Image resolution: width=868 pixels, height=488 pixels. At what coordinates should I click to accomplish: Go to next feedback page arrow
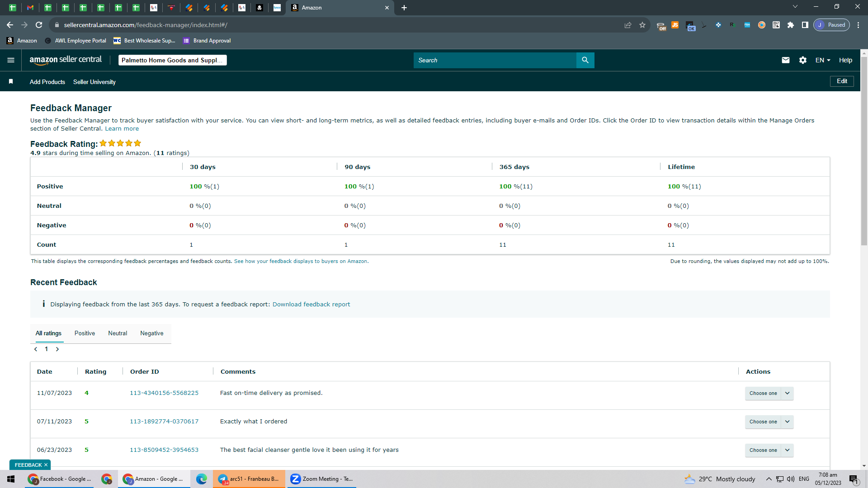click(57, 349)
